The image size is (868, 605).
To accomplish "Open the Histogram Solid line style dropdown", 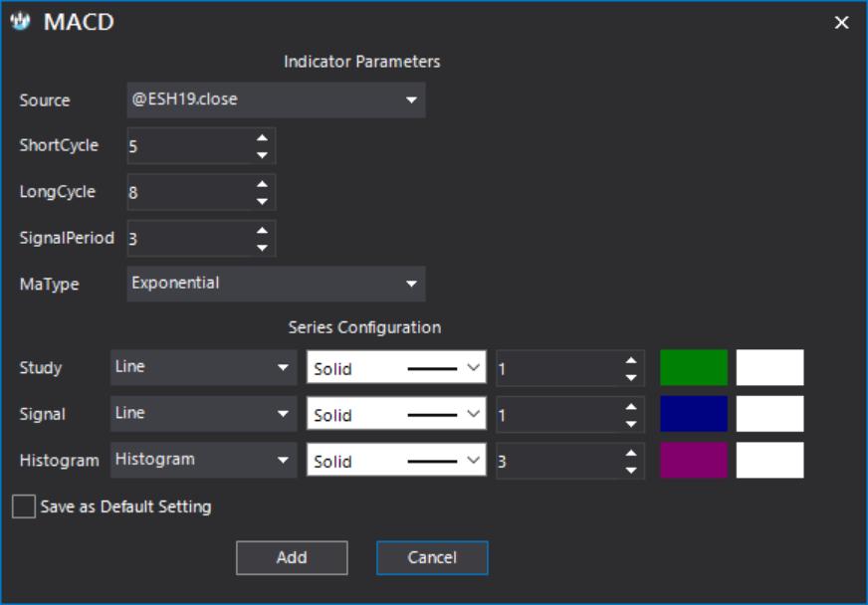I will tap(396, 460).
